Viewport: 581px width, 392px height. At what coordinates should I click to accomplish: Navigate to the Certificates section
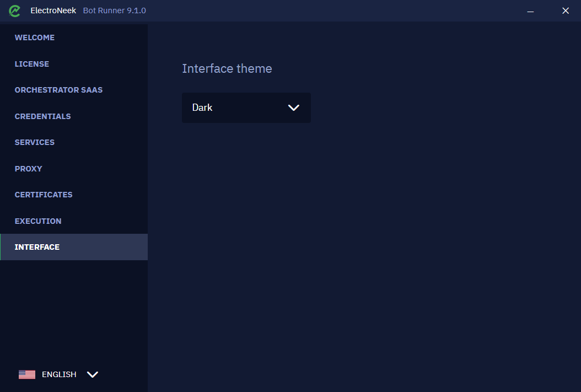pos(74,195)
